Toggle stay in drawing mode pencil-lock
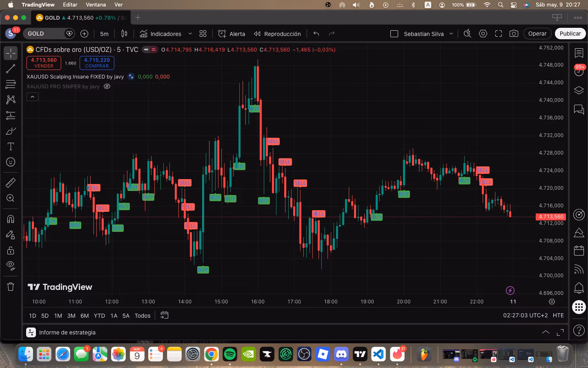The height and width of the screenshot is (368, 588). pos(11,235)
